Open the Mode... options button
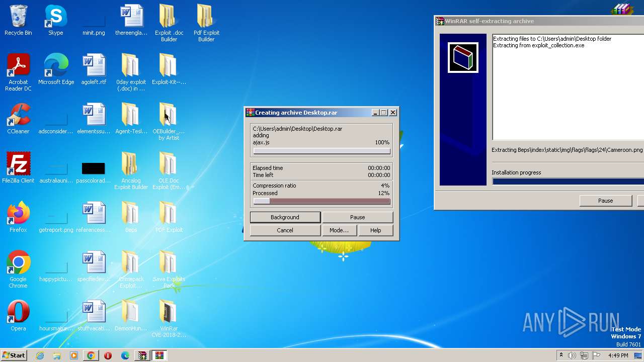Viewport: 644px width, 362px height. tap(339, 230)
